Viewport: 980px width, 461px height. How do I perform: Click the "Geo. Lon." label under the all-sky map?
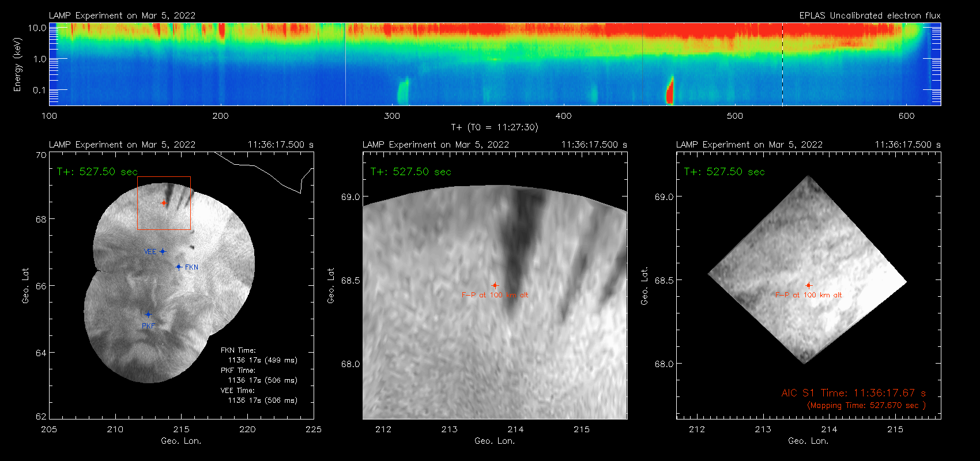pyautogui.click(x=181, y=441)
